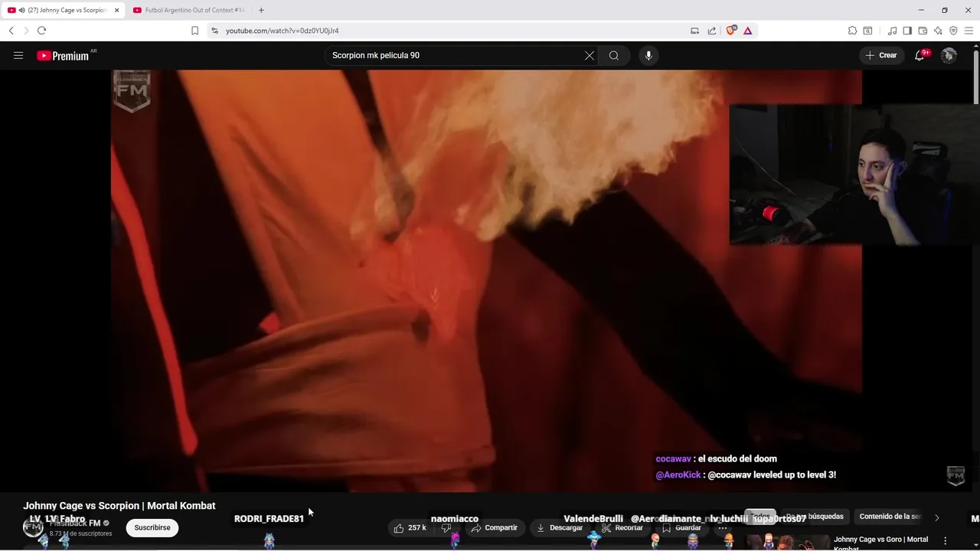Screen dimensions: 980x551
Task: Click the Johnny Cage vs Goro thumbnail
Action: pos(789,542)
